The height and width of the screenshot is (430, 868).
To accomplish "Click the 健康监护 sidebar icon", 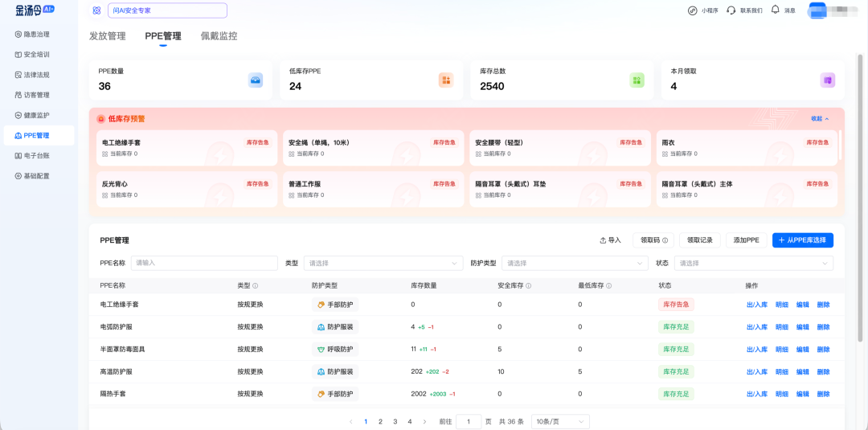I will [x=18, y=115].
